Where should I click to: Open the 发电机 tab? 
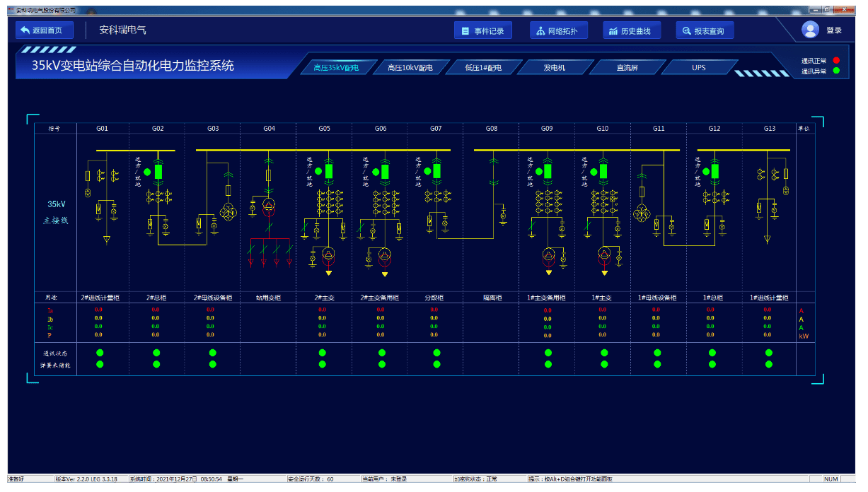[x=554, y=68]
